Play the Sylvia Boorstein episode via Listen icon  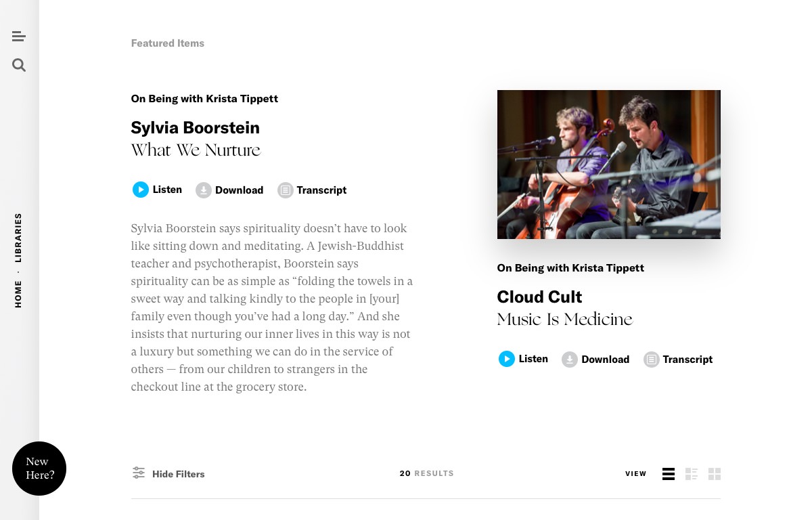click(140, 190)
